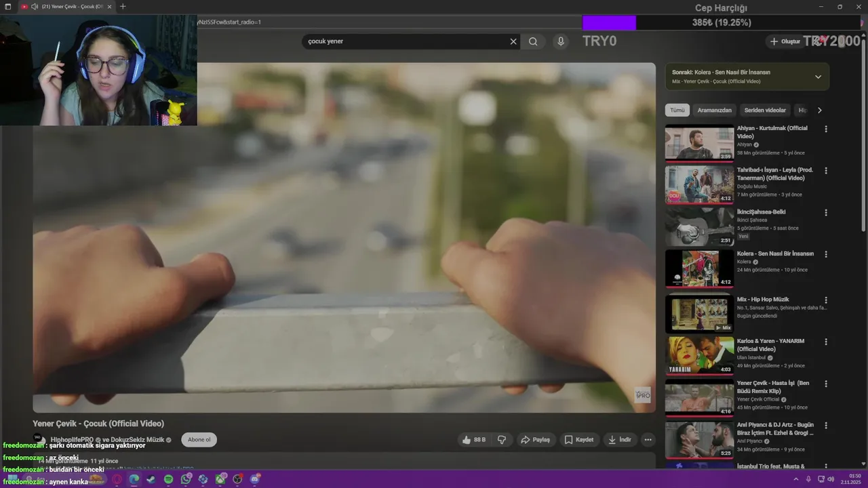This screenshot has width=868, height=488.
Task: Open a new browser tab with plus
Action: coord(123,7)
